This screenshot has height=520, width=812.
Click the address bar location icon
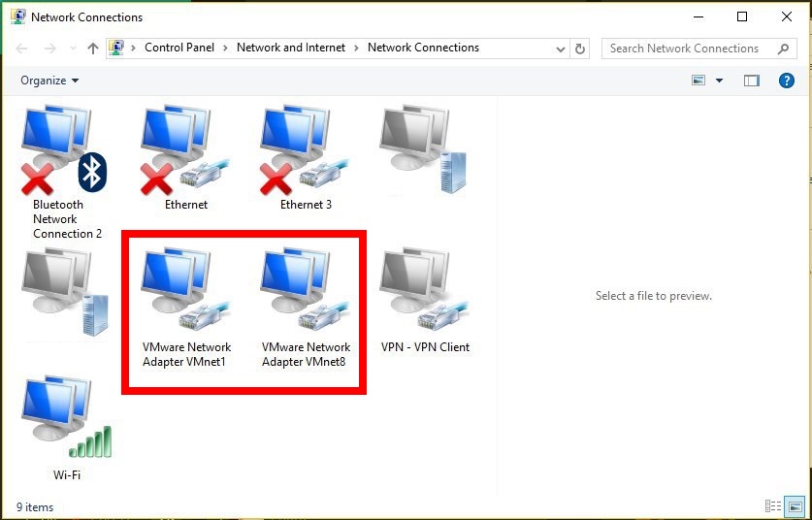pos(116,49)
